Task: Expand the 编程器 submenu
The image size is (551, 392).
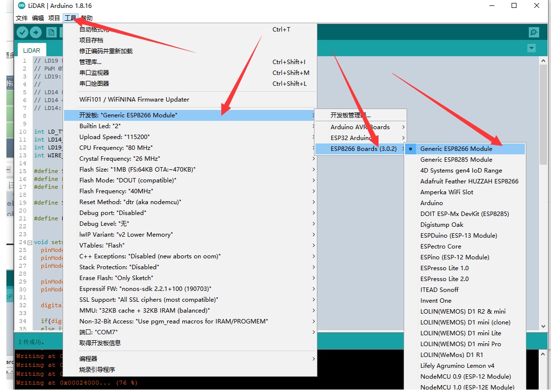Action: (x=190, y=359)
